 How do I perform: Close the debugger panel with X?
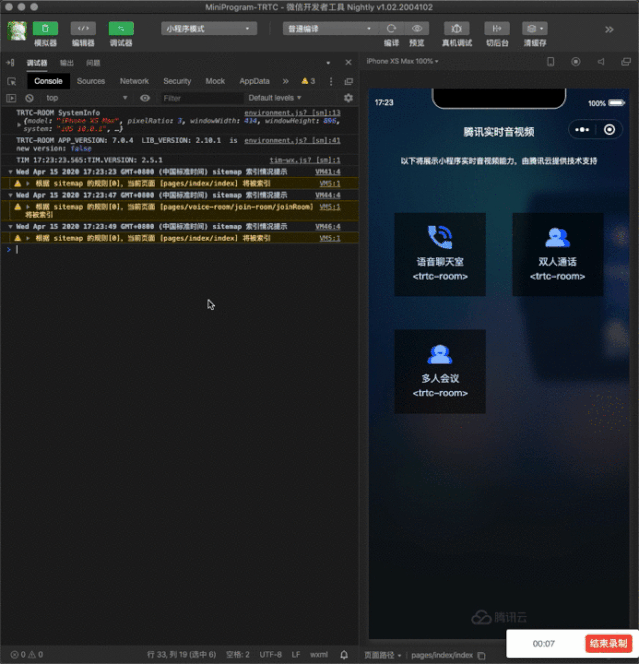click(x=348, y=63)
